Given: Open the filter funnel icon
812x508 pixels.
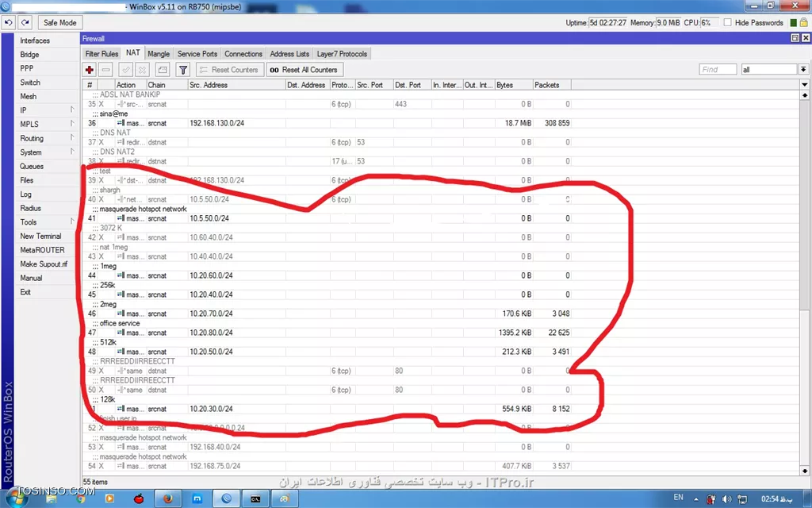Looking at the screenshot, I should [183, 70].
